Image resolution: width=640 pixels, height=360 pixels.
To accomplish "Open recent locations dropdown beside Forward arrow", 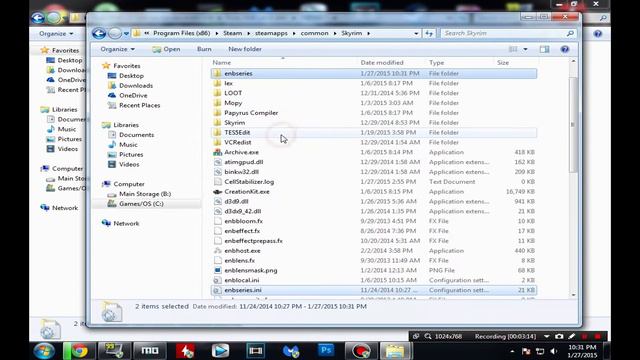I will click(126, 33).
